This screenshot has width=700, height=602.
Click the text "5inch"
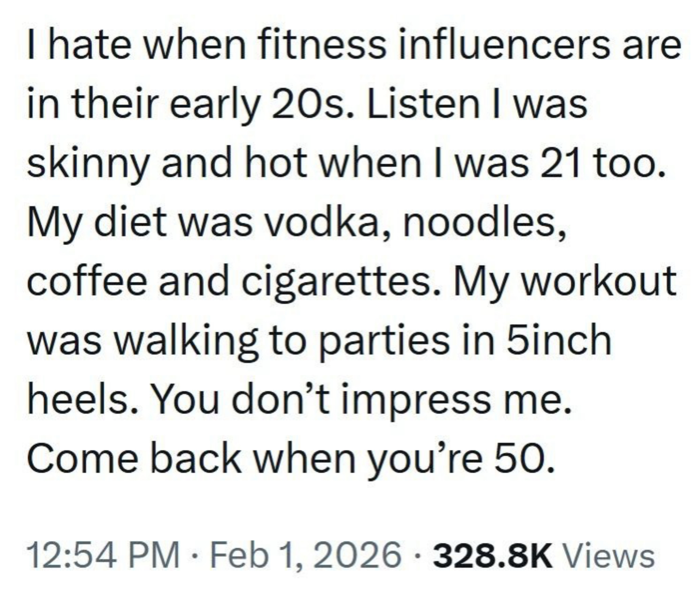point(558,340)
